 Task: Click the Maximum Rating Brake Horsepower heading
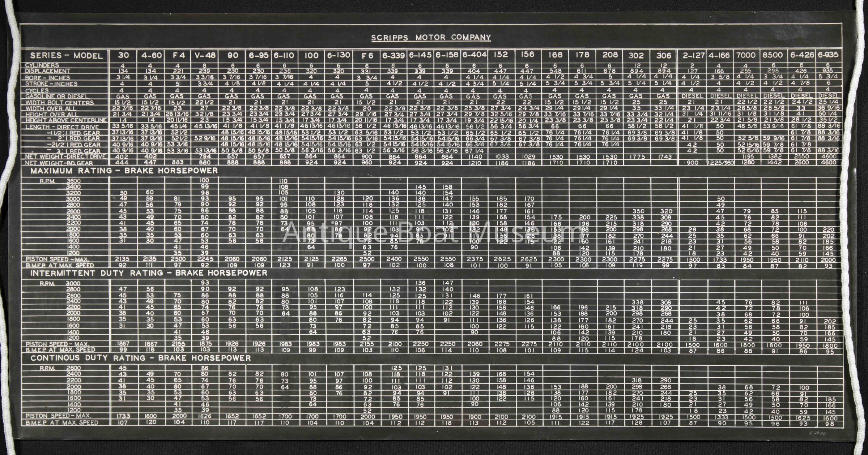(124, 171)
